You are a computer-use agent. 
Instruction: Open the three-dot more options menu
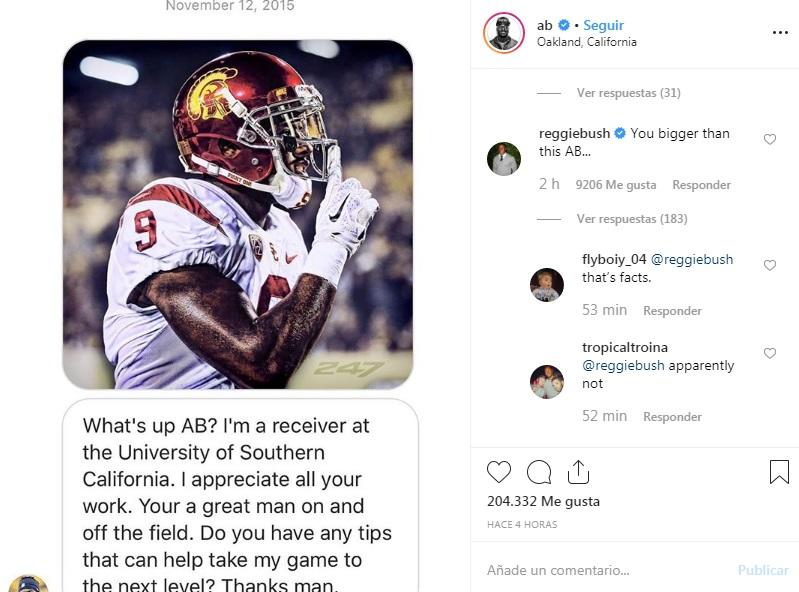780,33
